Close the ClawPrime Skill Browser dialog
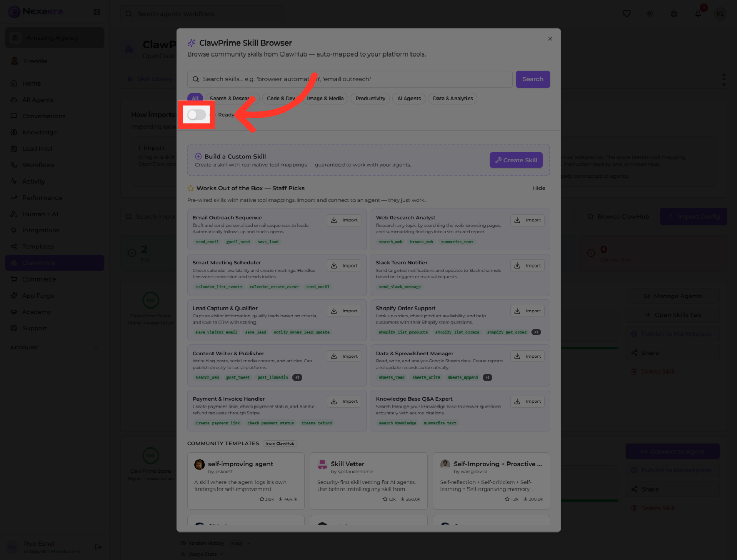This screenshot has height=560, width=737. tap(550, 39)
